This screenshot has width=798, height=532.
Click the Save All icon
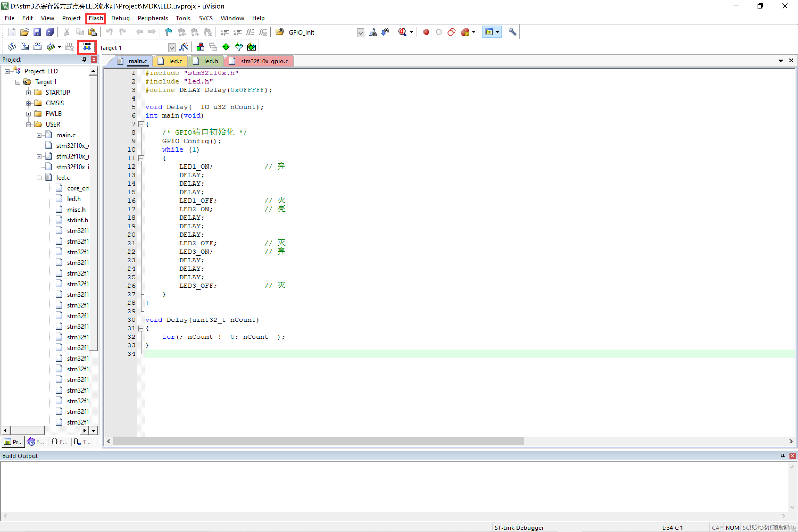[50, 32]
